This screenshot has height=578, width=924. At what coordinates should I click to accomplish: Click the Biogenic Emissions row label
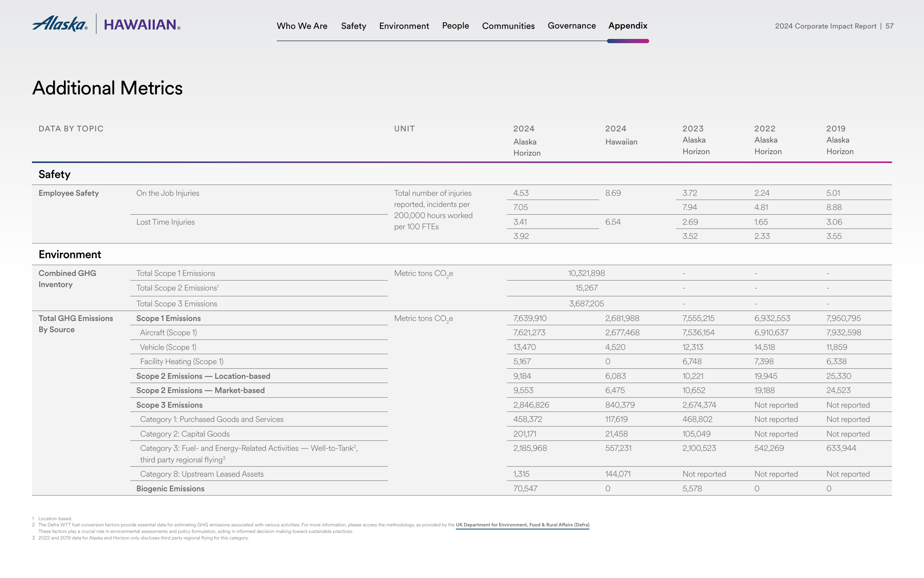(x=170, y=489)
